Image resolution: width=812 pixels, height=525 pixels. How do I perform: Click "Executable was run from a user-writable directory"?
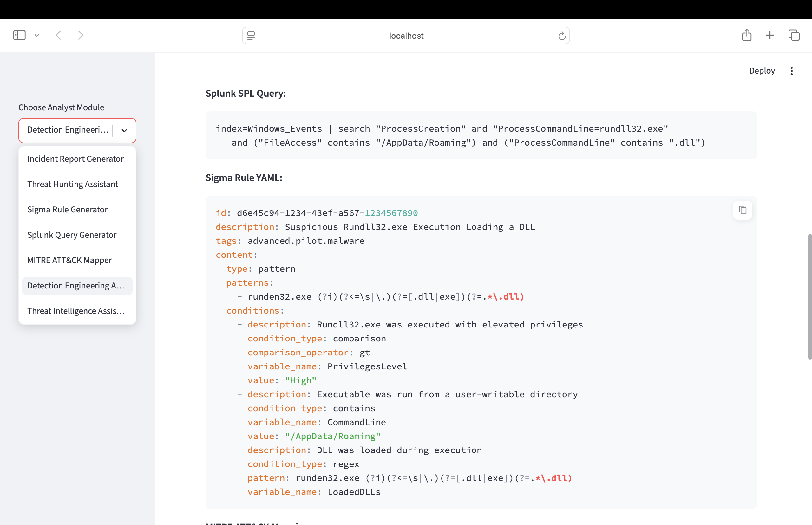pyautogui.click(x=448, y=394)
